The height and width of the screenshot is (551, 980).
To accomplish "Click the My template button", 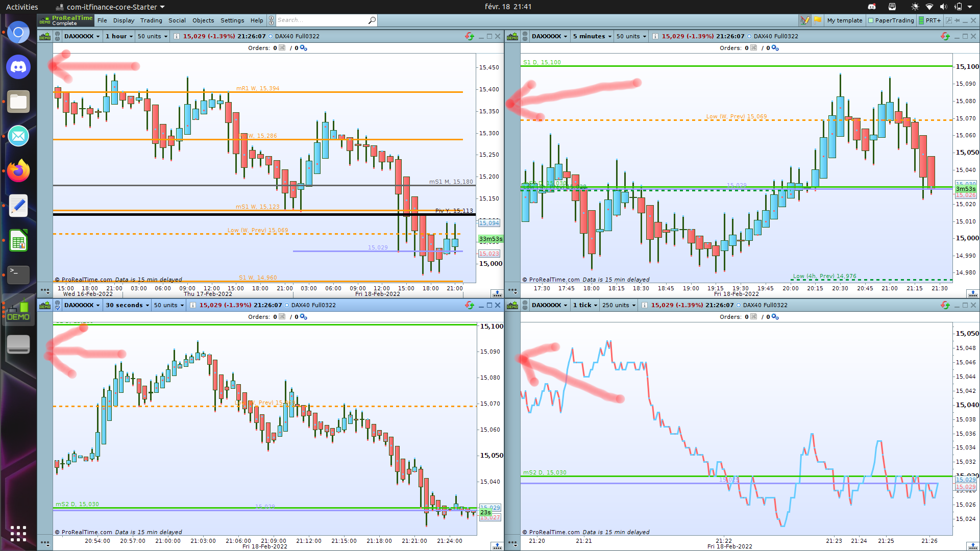I will [x=844, y=20].
